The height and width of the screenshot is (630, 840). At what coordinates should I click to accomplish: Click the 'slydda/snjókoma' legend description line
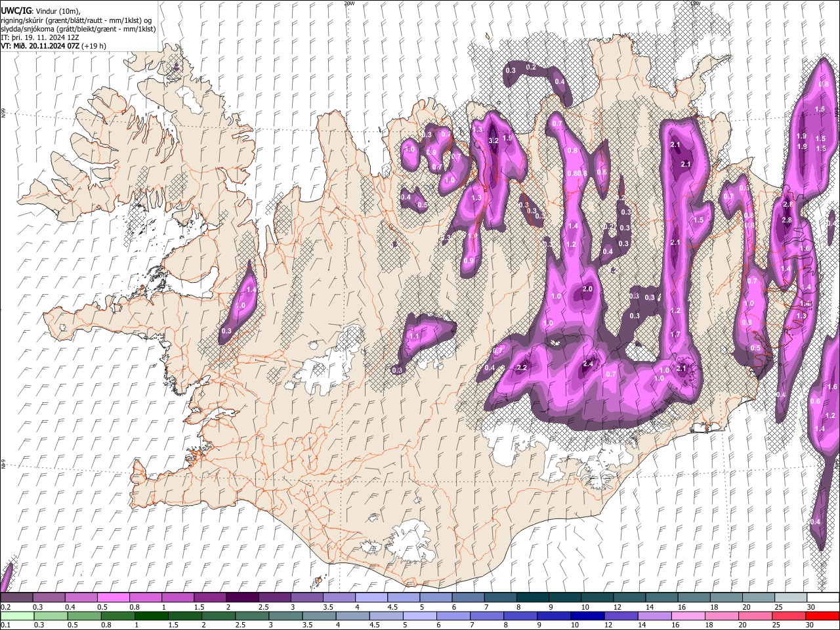pos(78,29)
